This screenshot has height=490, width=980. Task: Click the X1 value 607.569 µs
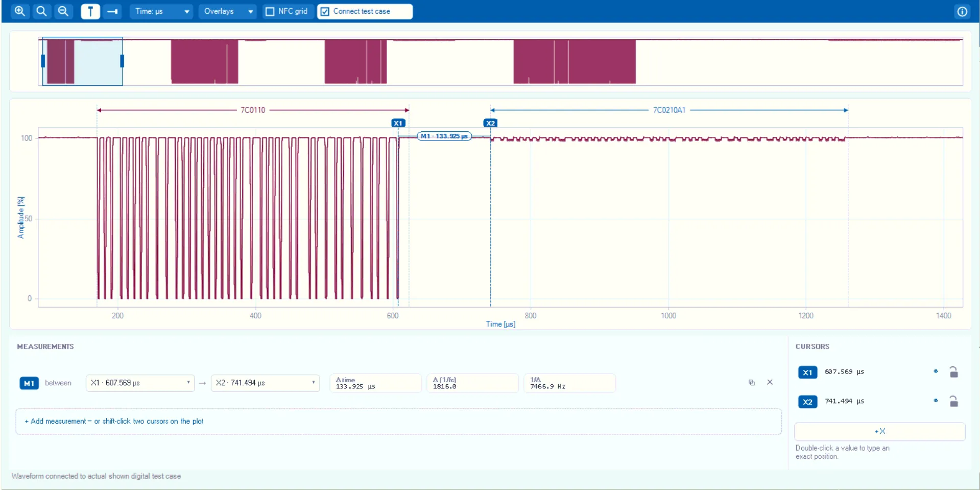pyautogui.click(x=844, y=372)
